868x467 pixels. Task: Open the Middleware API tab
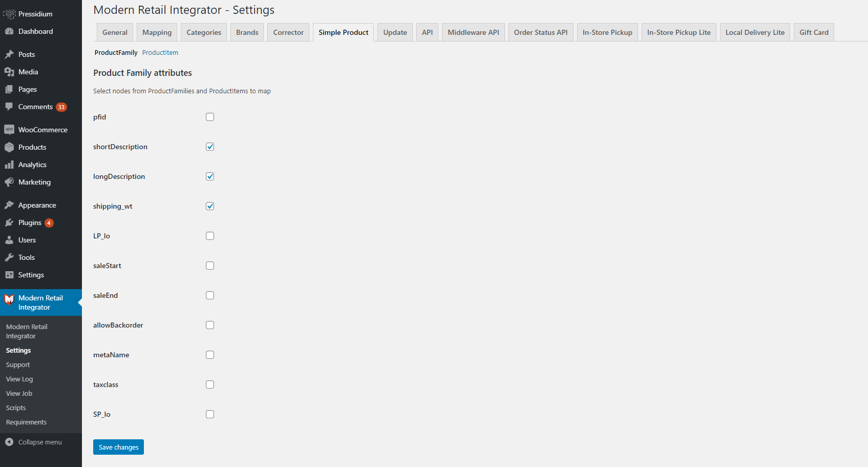[x=474, y=32]
